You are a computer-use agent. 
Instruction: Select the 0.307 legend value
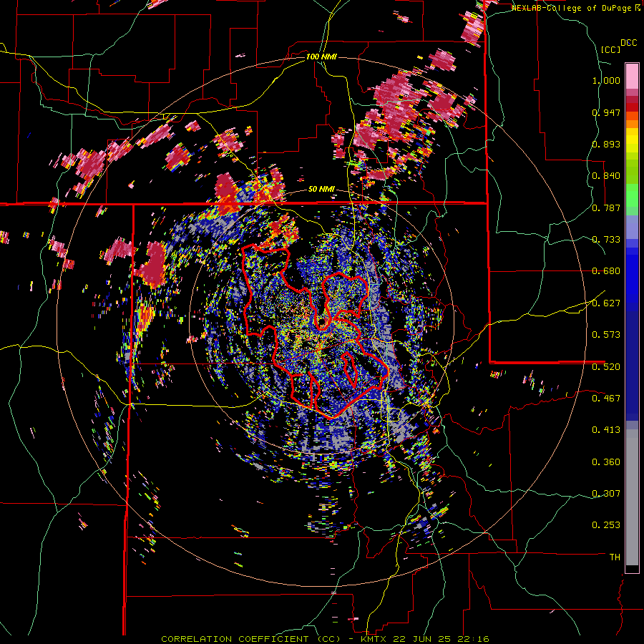(606, 494)
